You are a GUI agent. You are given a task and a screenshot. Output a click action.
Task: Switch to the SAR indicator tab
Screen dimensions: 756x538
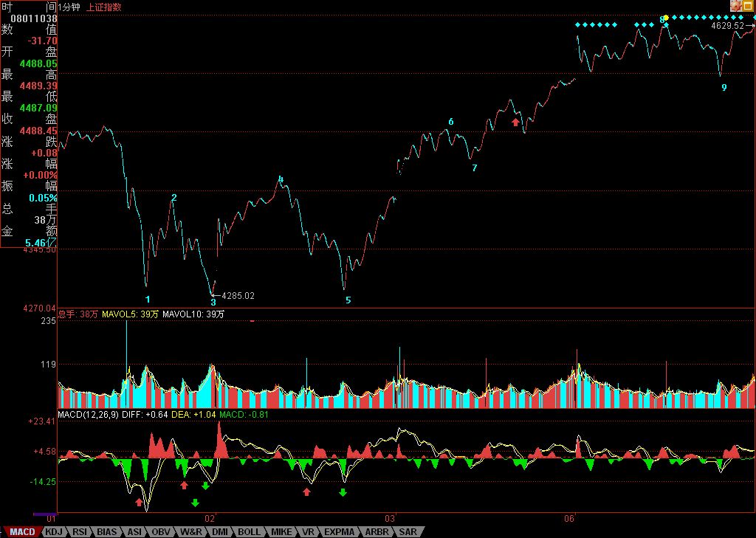[x=408, y=531]
